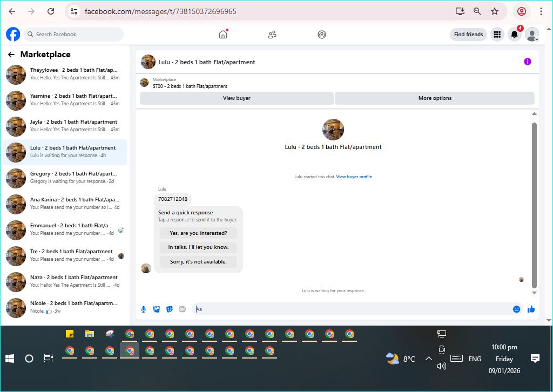This screenshot has height=392, width=553.
Task: Send 'In talks. I'll let you know.'
Action: (x=198, y=247)
